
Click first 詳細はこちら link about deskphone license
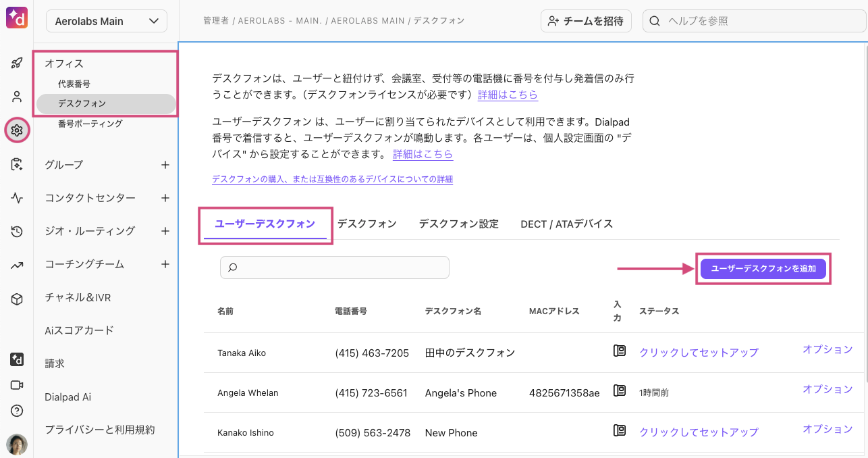click(508, 95)
